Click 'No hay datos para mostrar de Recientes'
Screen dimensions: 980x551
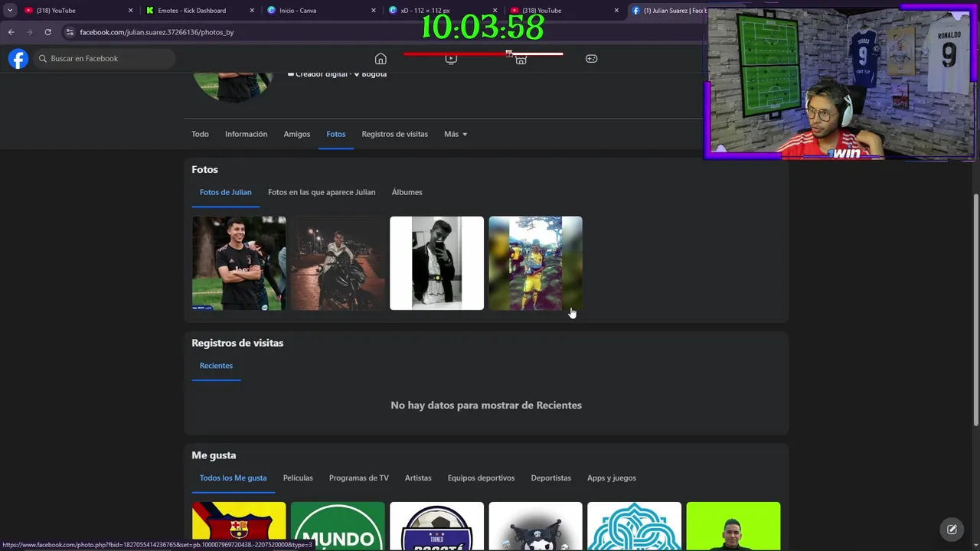coord(486,406)
